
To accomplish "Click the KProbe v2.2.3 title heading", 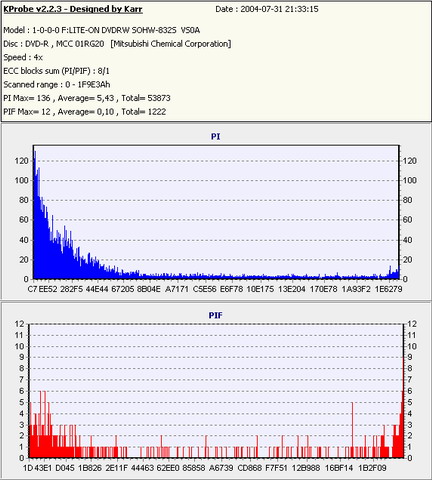I will click(73, 9).
